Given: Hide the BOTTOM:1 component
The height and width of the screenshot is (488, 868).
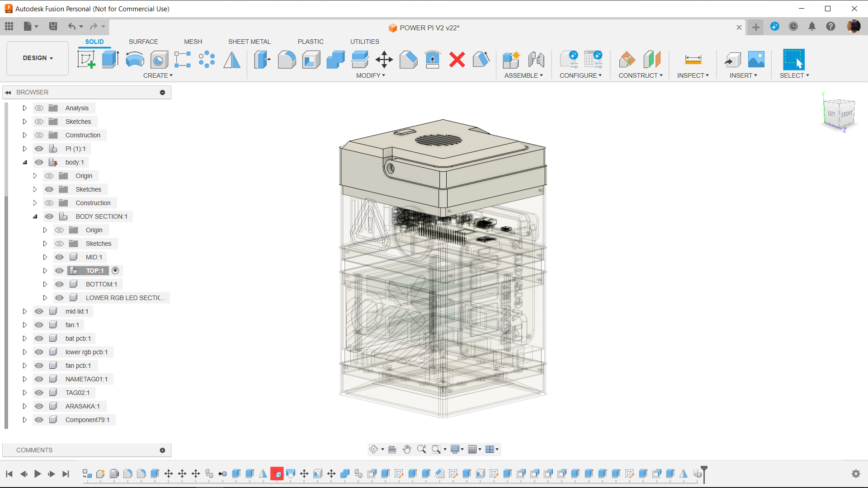Looking at the screenshot, I should coord(59,284).
